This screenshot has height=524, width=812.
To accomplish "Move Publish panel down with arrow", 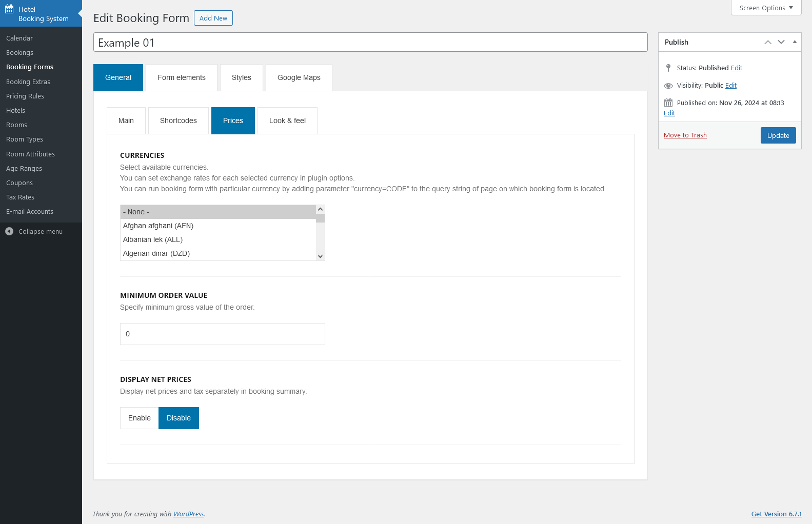I will click(781, 42).
